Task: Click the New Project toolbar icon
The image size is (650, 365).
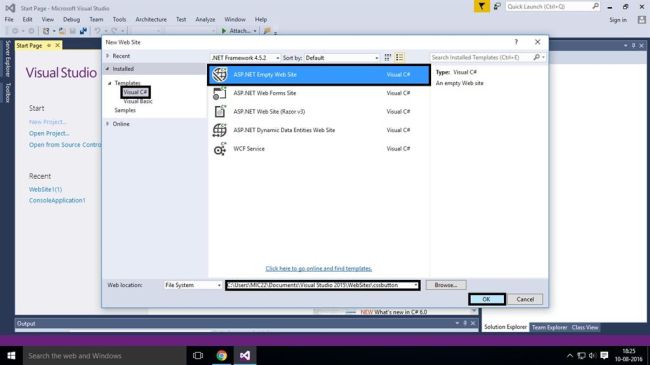Action: click(46, 31)
